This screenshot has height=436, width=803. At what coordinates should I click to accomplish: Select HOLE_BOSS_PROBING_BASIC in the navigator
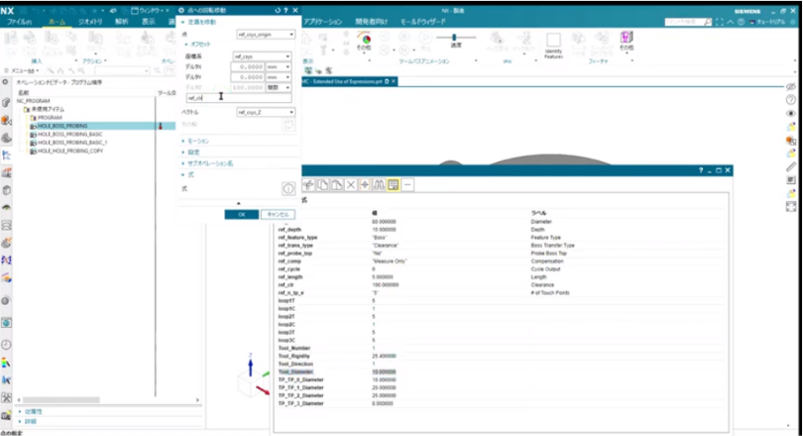70,134
